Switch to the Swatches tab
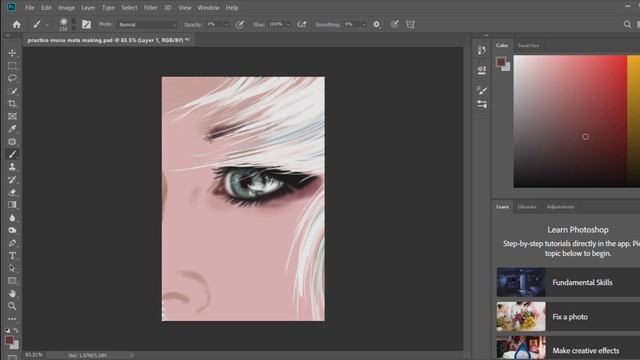640x360 pixels. tap(529, 46)
